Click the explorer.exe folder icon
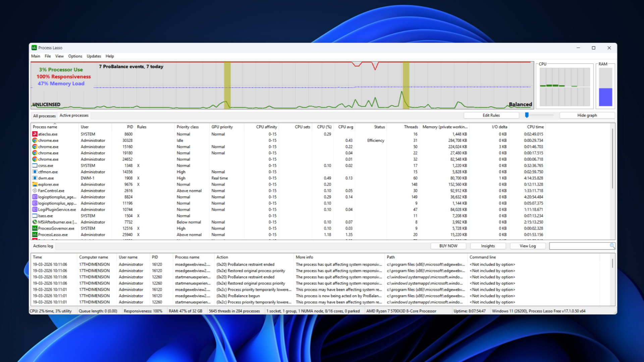The image size is (644, 362). tap(35, 184)
